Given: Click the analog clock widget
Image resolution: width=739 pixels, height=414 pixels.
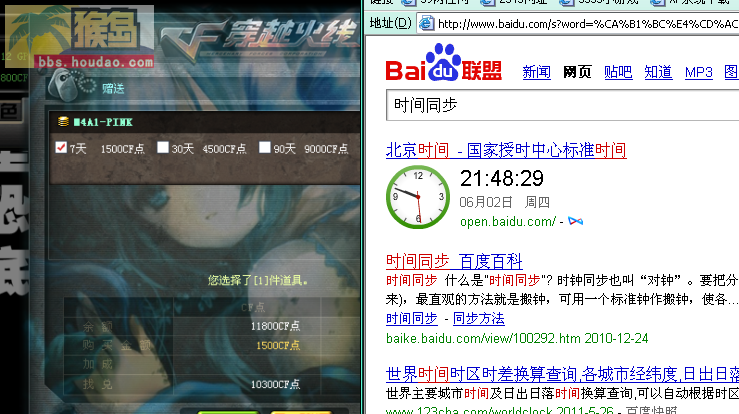Looking at the screenshot, I should (x=418, y=197).
